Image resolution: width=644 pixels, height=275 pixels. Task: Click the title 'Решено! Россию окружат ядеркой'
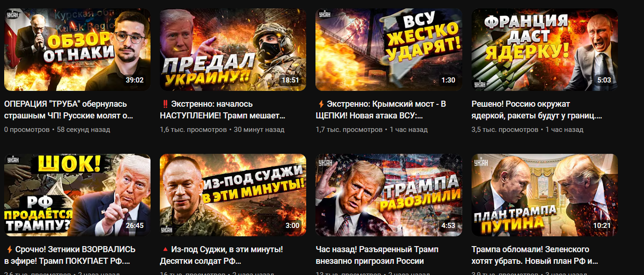tap(537, 110)
